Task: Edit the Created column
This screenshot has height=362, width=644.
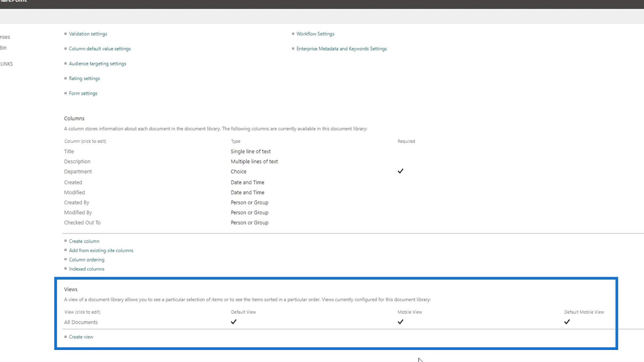Action: 73,183
